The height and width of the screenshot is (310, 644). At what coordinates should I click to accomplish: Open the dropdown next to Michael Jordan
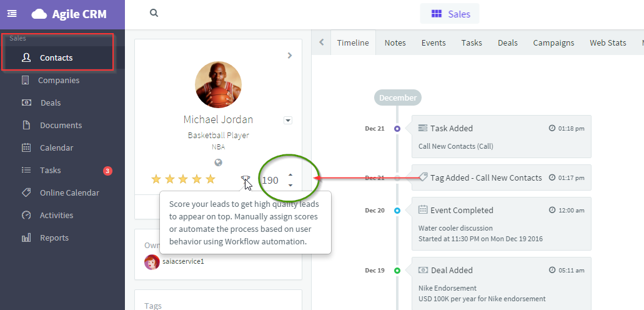coord(288,121)
